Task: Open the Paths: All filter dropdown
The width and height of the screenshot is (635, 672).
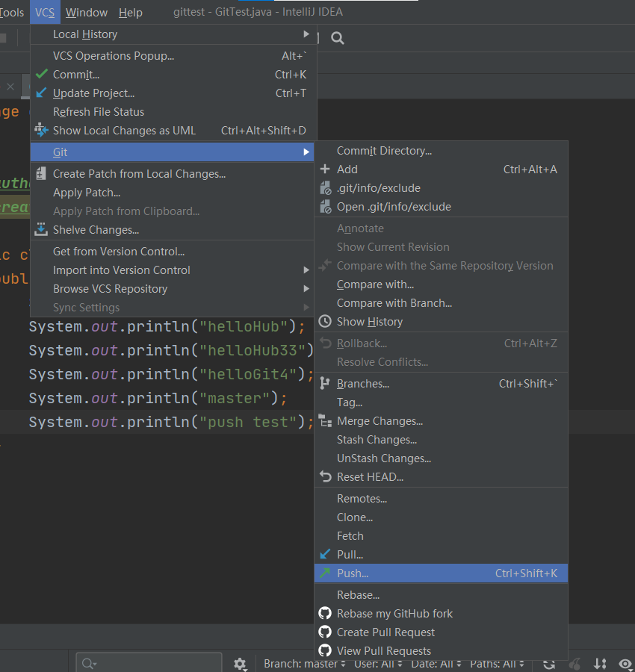Action: pos(497,664)
